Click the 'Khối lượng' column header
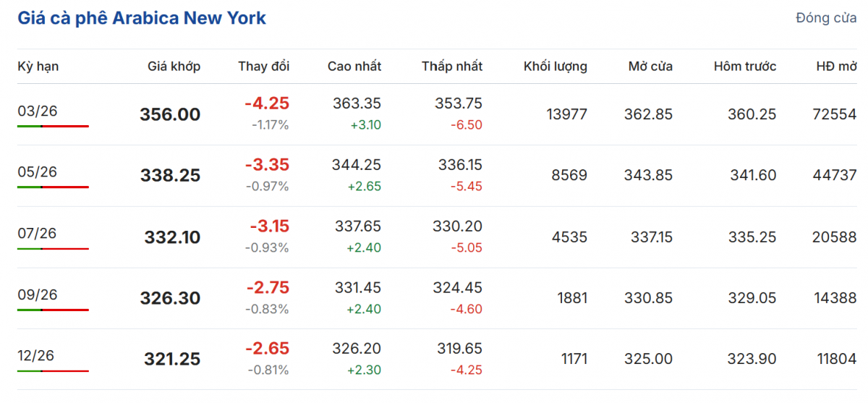Screen dimensions: 868x403 tap(555, 67)
